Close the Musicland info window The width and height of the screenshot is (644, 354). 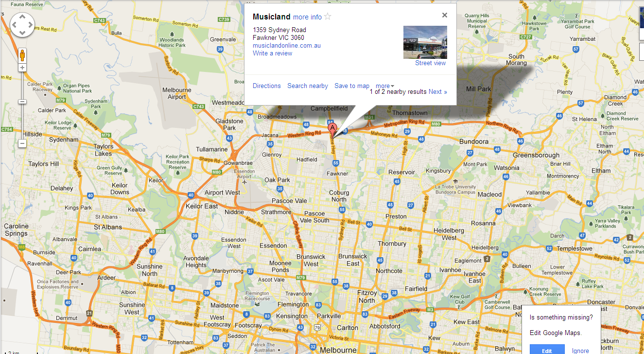(444, 15)
